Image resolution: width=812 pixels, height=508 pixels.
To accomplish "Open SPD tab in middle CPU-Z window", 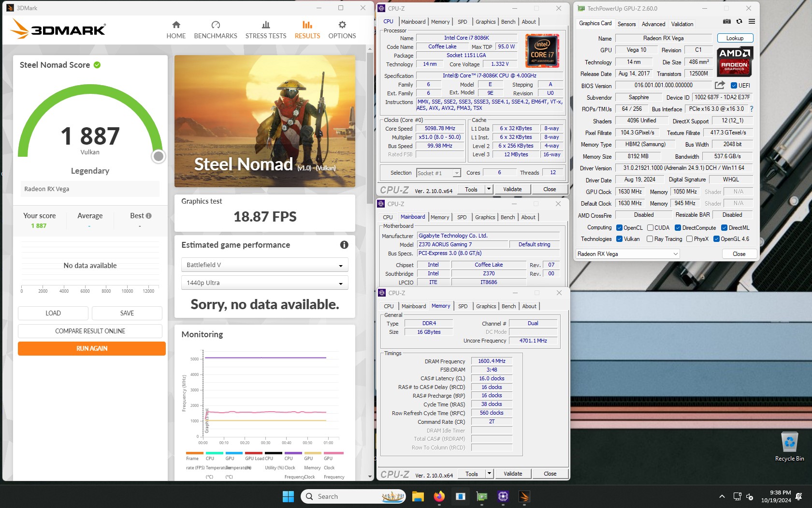I will pos(462,217).
